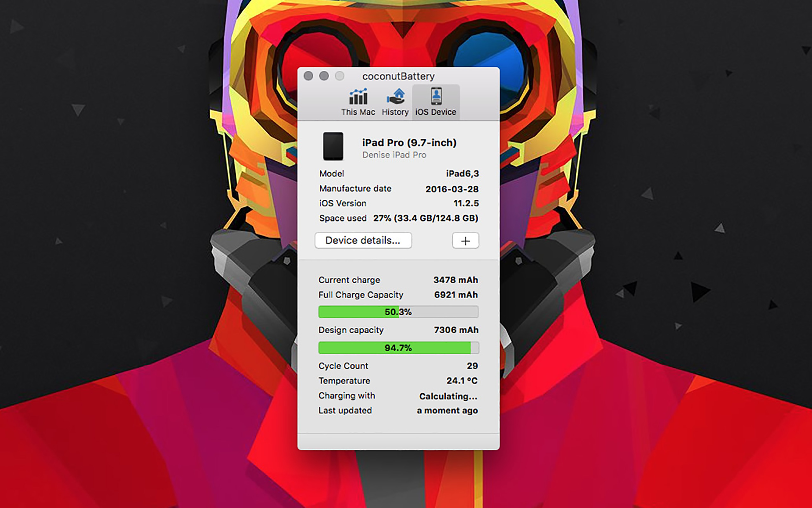
Task: Click the iOS Version value 11.2.5
Action: pos(466,204)
